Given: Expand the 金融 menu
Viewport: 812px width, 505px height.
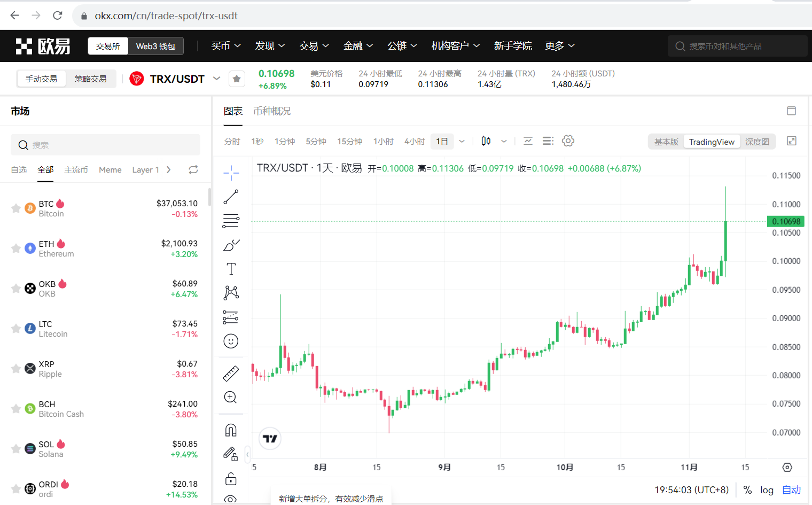Looking at the screenshot, I should (358, 46).
